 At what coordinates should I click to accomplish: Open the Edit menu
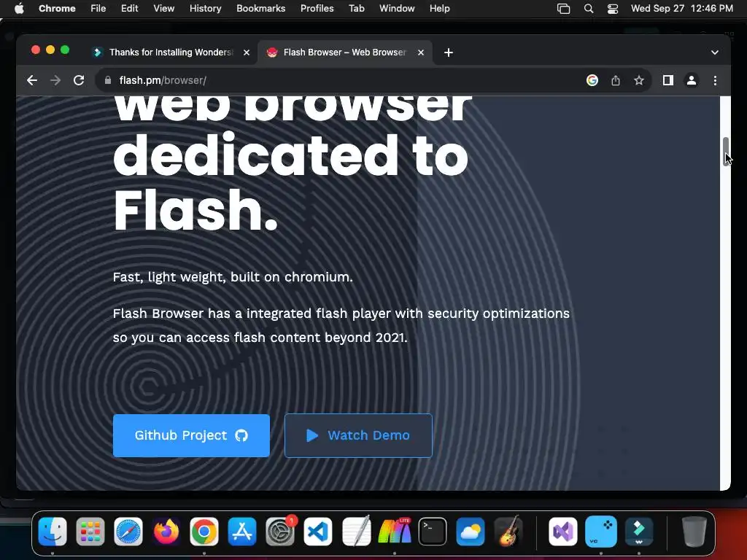click(x=129, y=9)
